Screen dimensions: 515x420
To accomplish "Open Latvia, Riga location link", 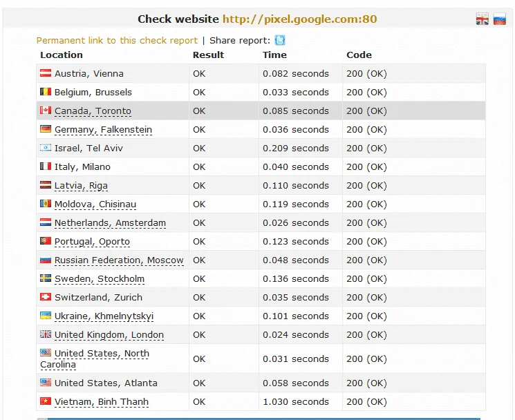I will [81, 186].
